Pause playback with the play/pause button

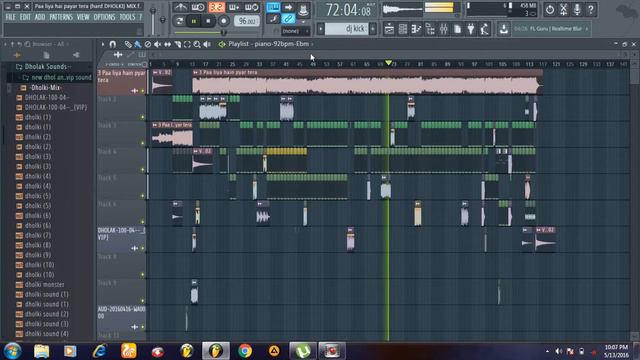pos(194,21)
